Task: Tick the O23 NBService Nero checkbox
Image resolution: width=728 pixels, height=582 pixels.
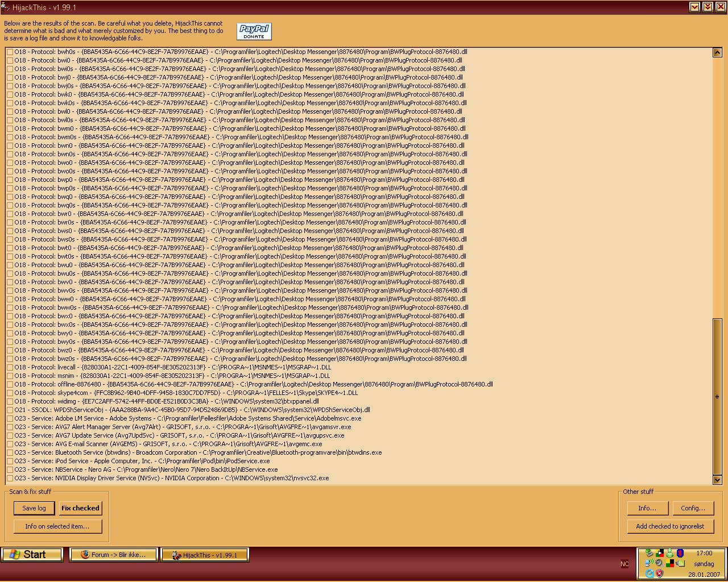Action: pos(10,470)
